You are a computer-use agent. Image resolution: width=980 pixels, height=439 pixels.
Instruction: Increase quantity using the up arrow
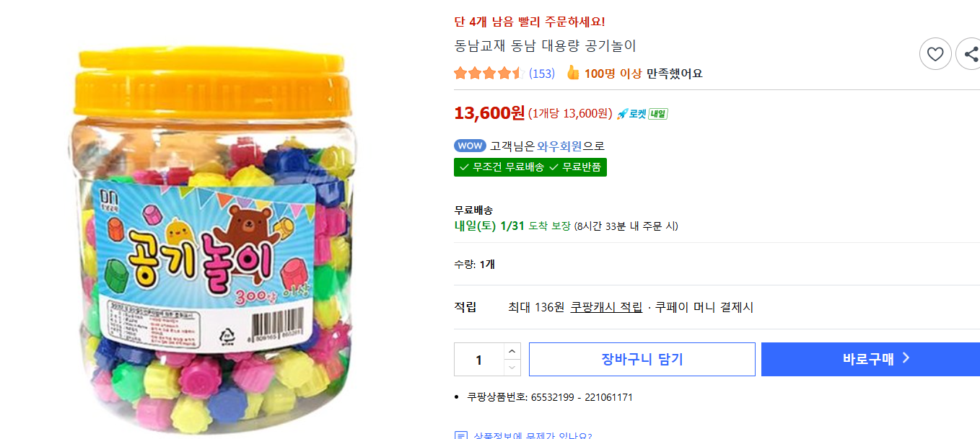click(512, 350)
